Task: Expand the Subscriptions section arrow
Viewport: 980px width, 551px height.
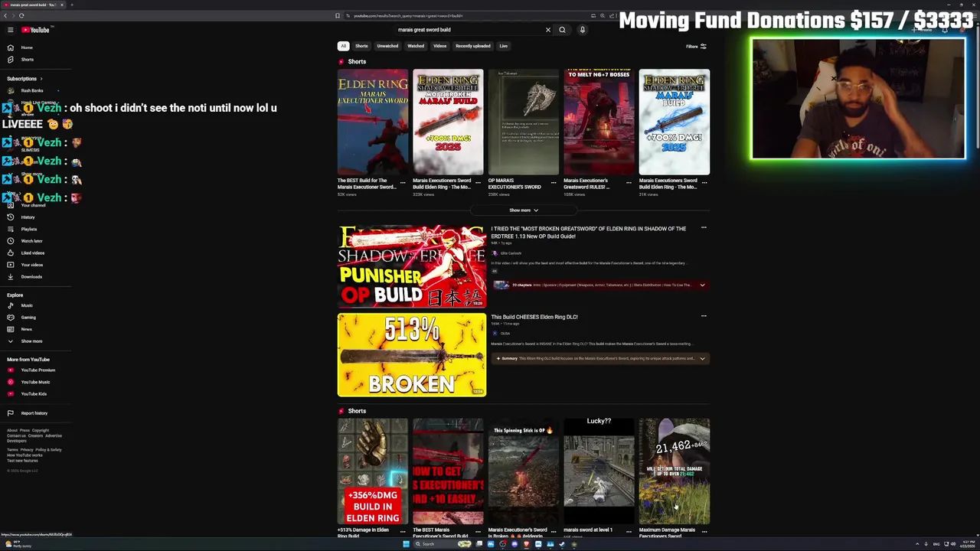Action: pyautogui.click(x=41, y=79)
